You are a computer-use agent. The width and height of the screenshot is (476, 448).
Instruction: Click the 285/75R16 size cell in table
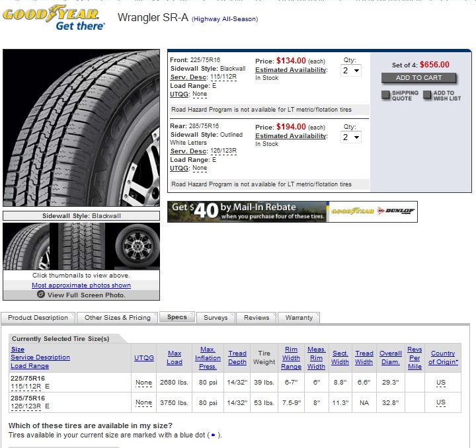(x=28, y=398)
